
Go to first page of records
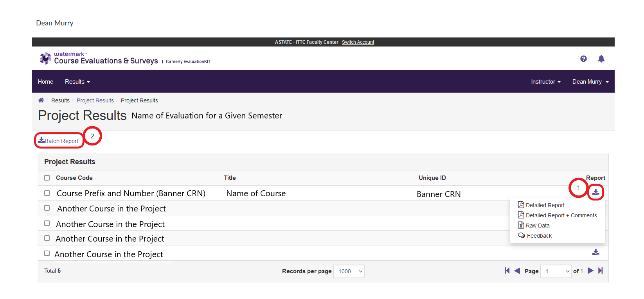(507, 270)
